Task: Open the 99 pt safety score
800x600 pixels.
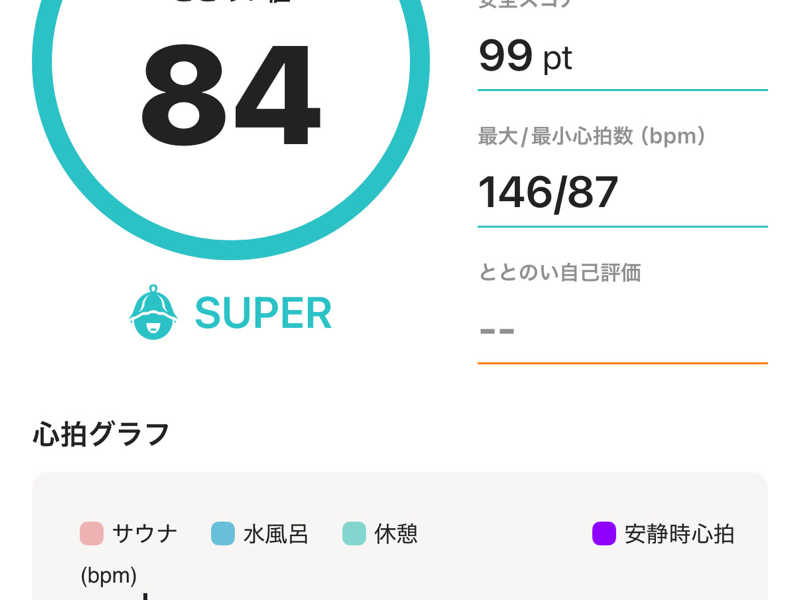Action: click(x=526, y=56)
